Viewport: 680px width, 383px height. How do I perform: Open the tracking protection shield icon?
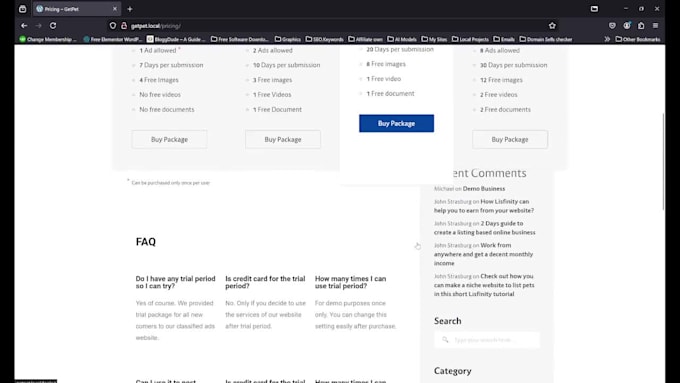click(x=113, y=26)
